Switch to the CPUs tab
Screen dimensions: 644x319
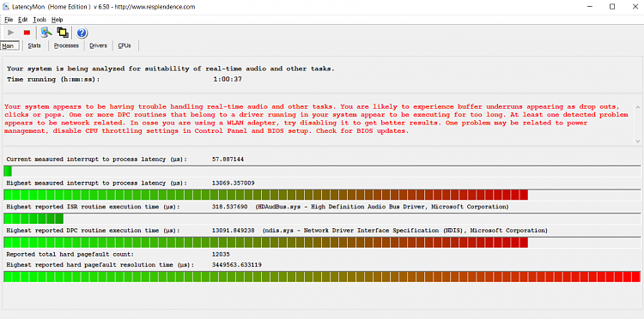pyautogui.click(x=125, y=45)
